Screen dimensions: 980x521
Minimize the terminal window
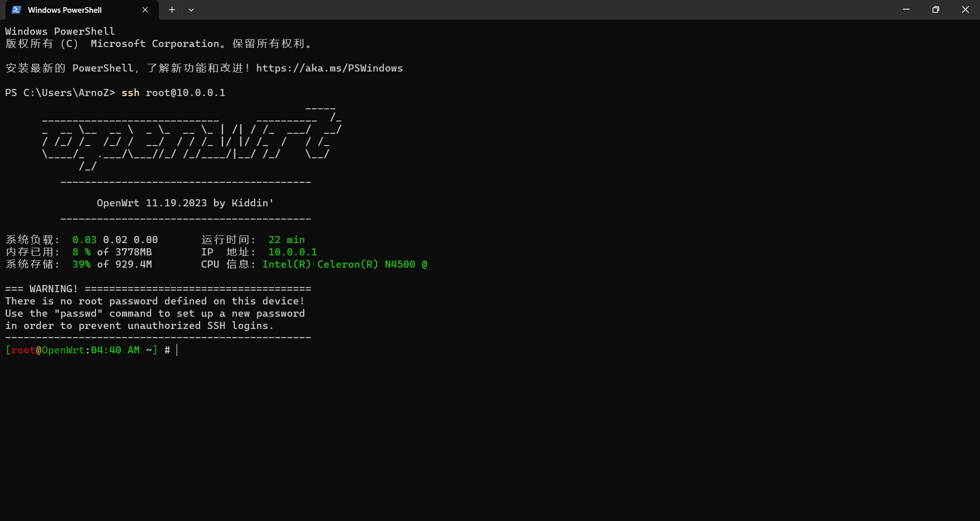[906, 10]
